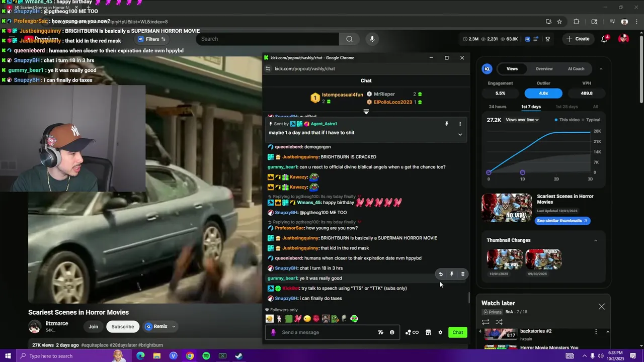The image size is (644, 362).
Task: Toggle Typical series in chart legend
Action: [591, 120]
